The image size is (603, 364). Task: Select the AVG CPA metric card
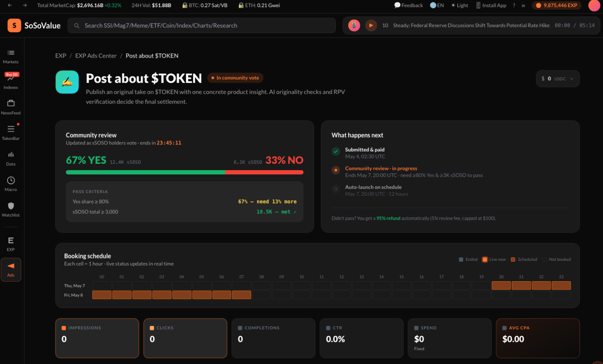pos(538,338)
